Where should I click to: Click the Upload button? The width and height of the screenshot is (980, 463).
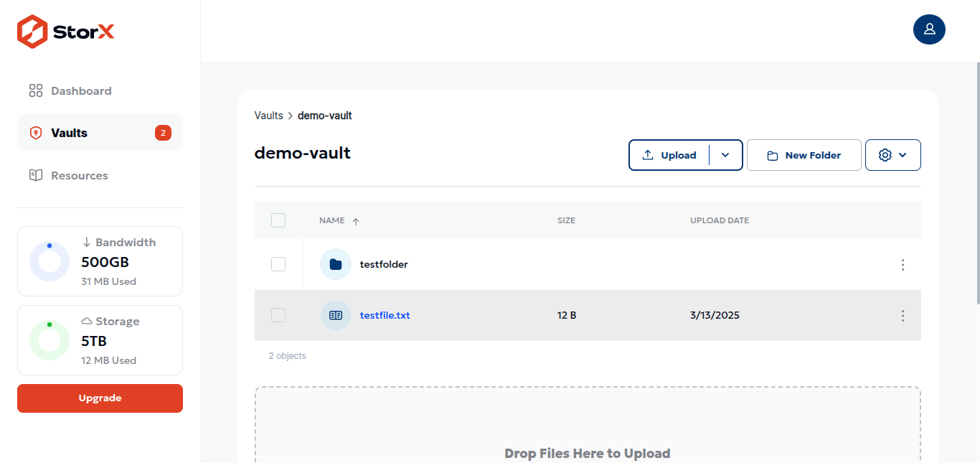point(669,155)
